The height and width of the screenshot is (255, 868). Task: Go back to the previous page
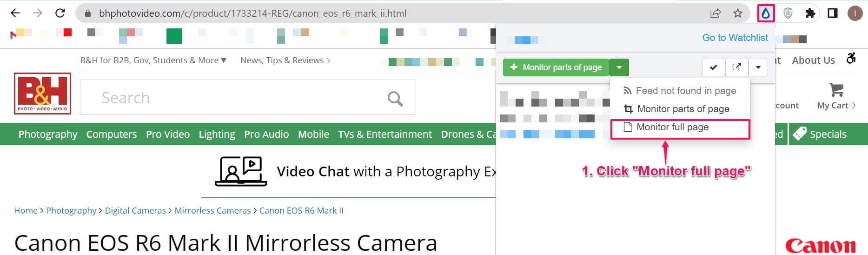click(x=15, y=13)
